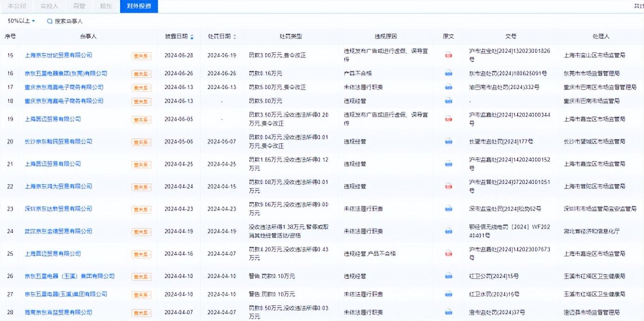Viewport: 644px width, 321px height.
Task: Select the disclosure date 2024-06-05
Action: point(179,119)
